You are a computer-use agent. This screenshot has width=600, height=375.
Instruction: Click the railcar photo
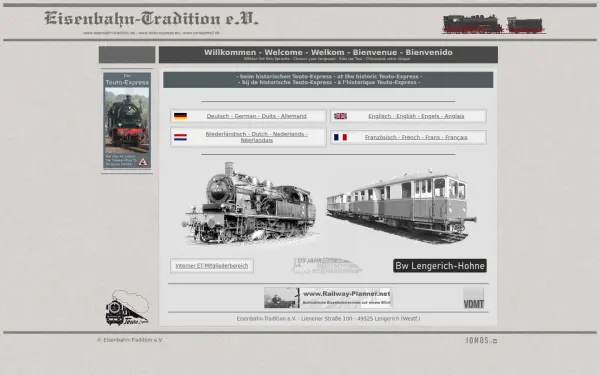(x=401, y=206)
